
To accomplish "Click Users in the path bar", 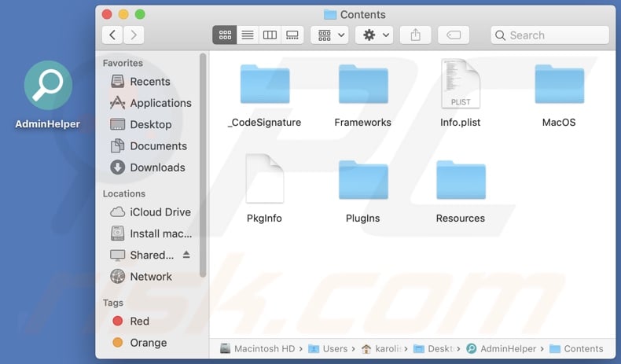I will point(328,348).
